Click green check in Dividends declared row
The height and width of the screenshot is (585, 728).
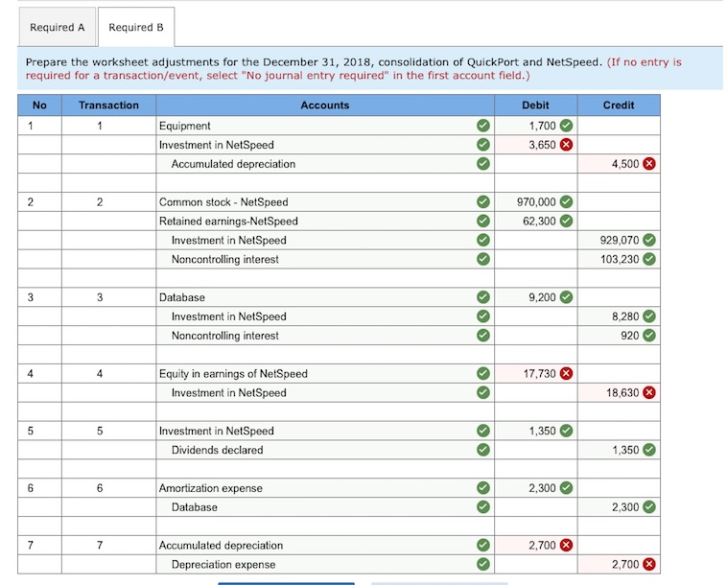pos(483,450)
